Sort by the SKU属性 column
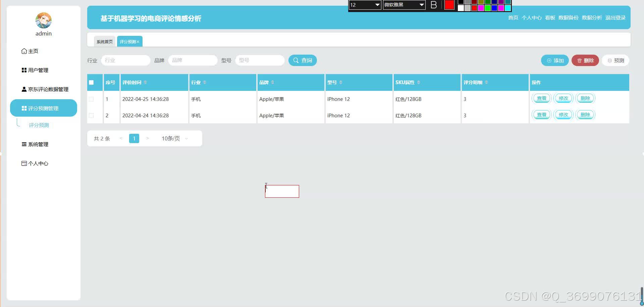This screenshot has width=644, height=307. 419,82
